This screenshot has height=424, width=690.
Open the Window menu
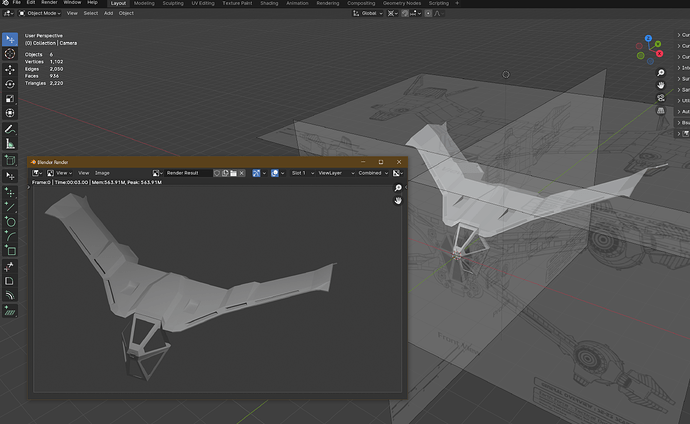(x=72, y=3)
